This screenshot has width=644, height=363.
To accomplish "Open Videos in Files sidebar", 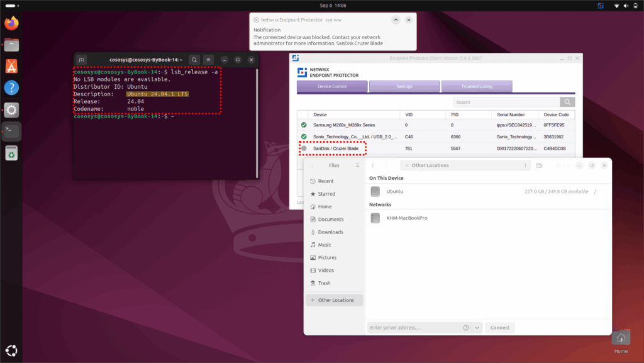I will coord(335,270).
